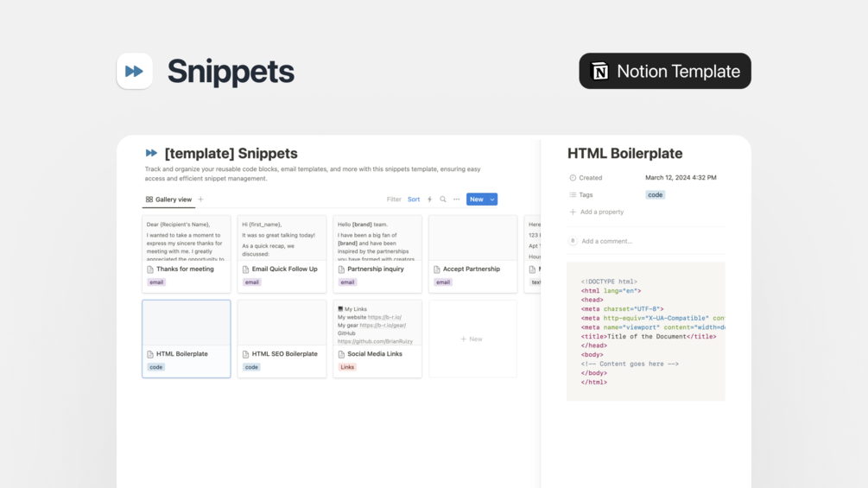
Task: Click the blue New button
Action: click(x=476, y=200)
